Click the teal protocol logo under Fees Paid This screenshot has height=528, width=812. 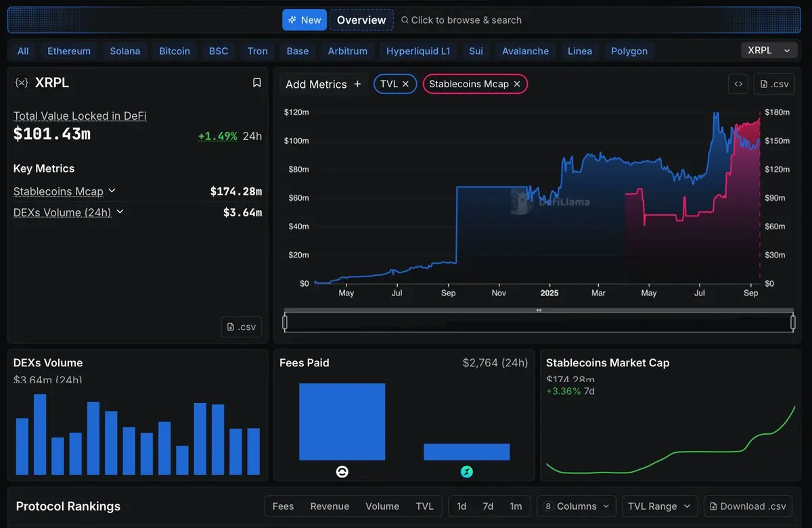(467, 472)
